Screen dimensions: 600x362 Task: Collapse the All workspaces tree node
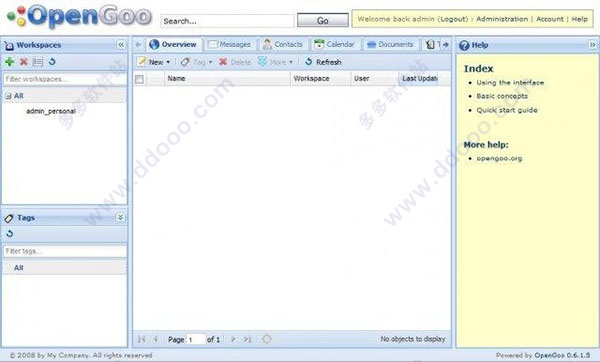tap(8, 96)
